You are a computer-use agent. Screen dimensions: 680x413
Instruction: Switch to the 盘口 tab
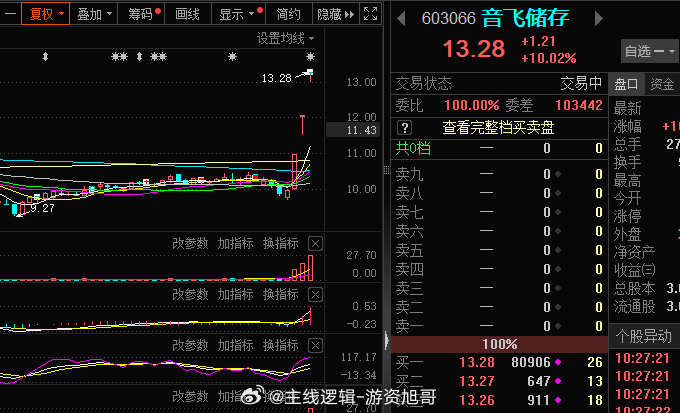pyautogui.click(x=626, y=84)
